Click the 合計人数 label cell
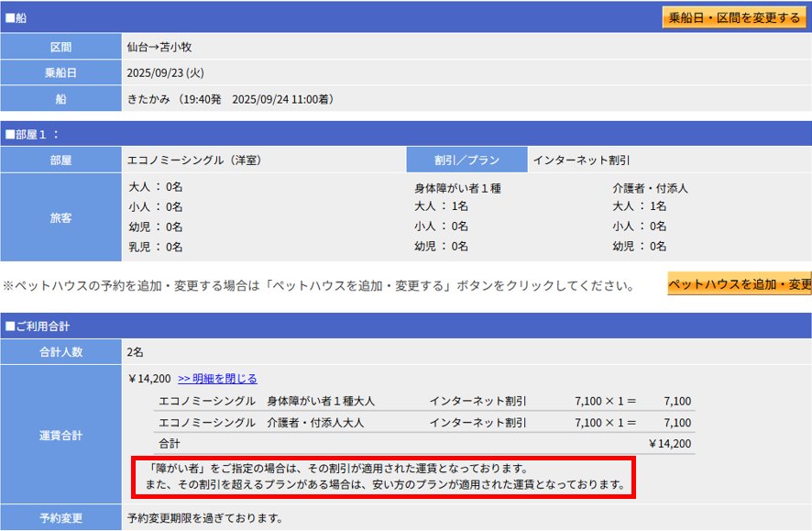The width and height of the screenshot is (812, 531). click(60, 351)
